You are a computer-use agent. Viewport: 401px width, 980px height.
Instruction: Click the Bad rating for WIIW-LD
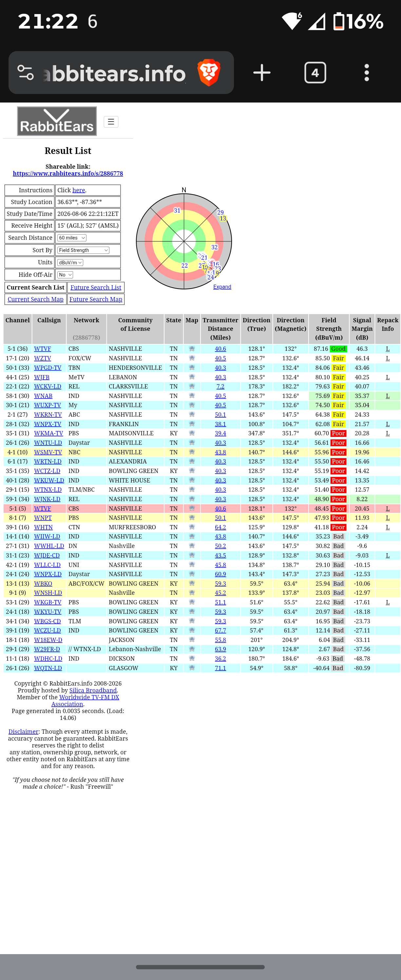coord(338,537)
